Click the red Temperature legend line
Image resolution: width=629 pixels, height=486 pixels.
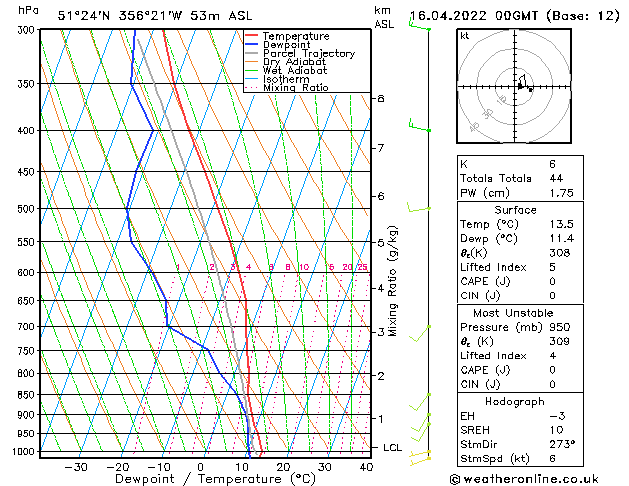tap(252, 36)
